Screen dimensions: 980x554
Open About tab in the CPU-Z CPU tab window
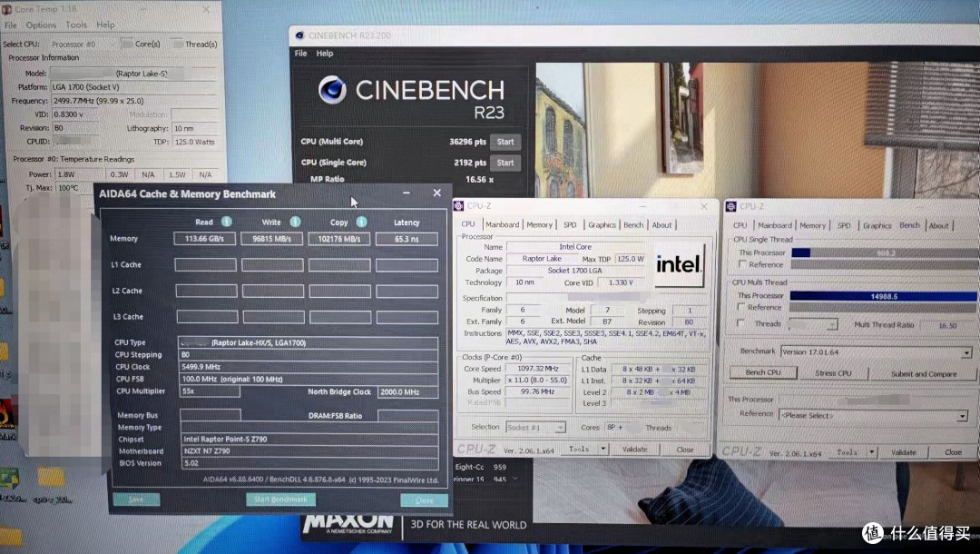pos(661,225)
